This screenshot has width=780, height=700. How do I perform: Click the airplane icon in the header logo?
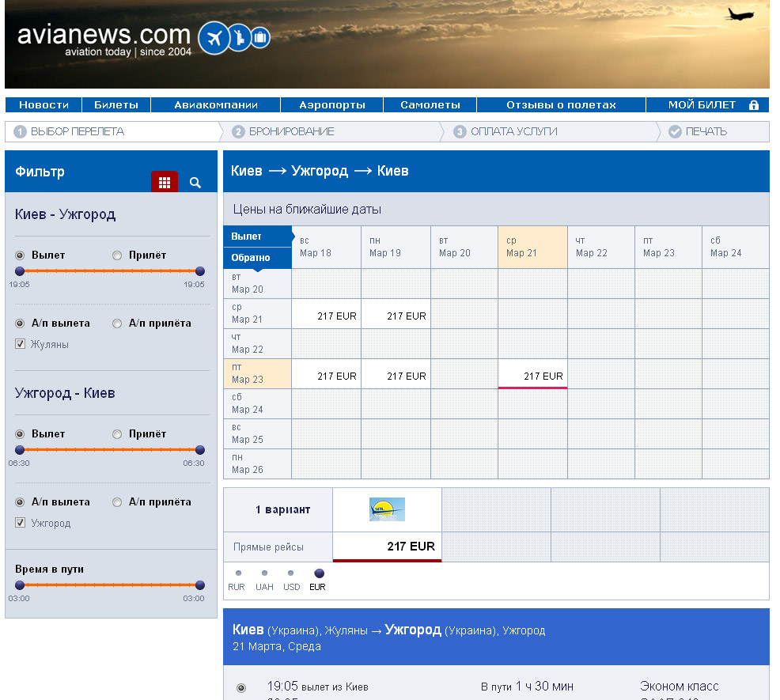coord(213,38)
